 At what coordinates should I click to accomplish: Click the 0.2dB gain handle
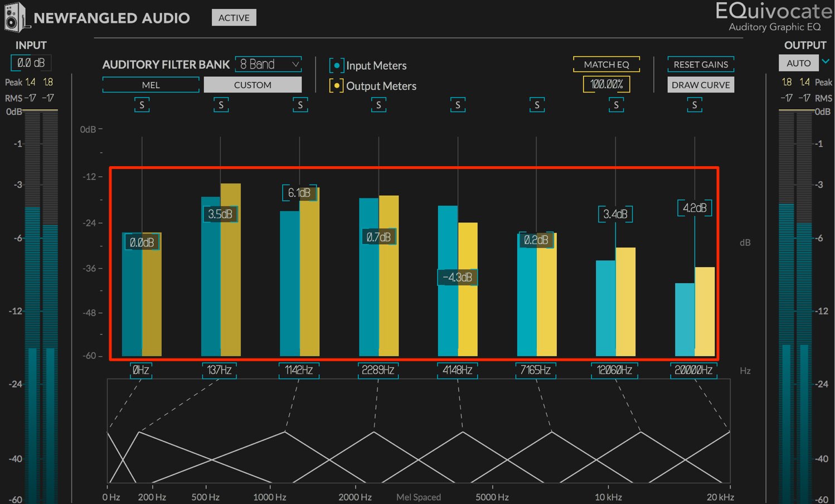point(536,240)
